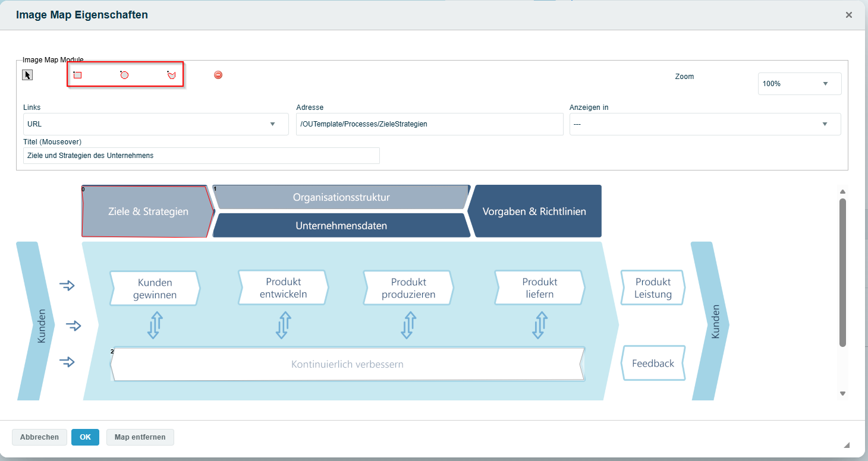Click the Produkt produzieren process box

(408, 288)
